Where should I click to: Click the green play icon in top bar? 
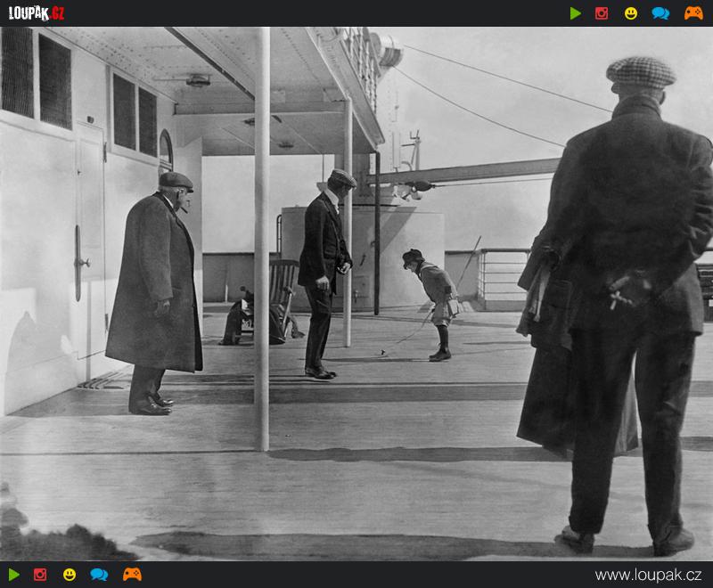pyautogui.click(x=576, y=13)
